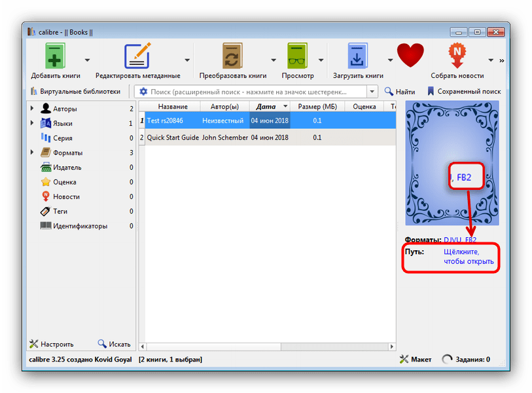Click the Fetch news N icon
Image resolution: width=532 pixels, height=393 pixels.
(x=457, y=55)
